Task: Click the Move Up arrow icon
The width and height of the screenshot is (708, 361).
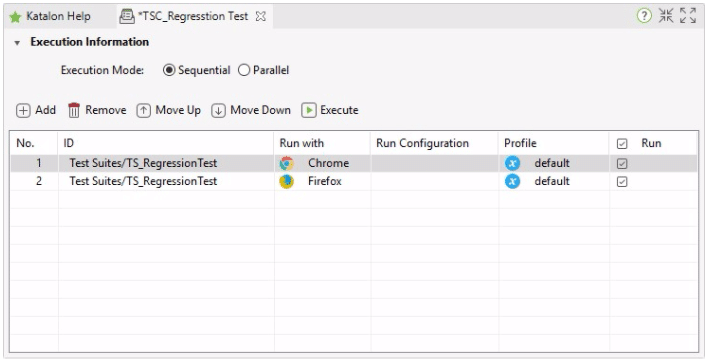Action: 144,111
